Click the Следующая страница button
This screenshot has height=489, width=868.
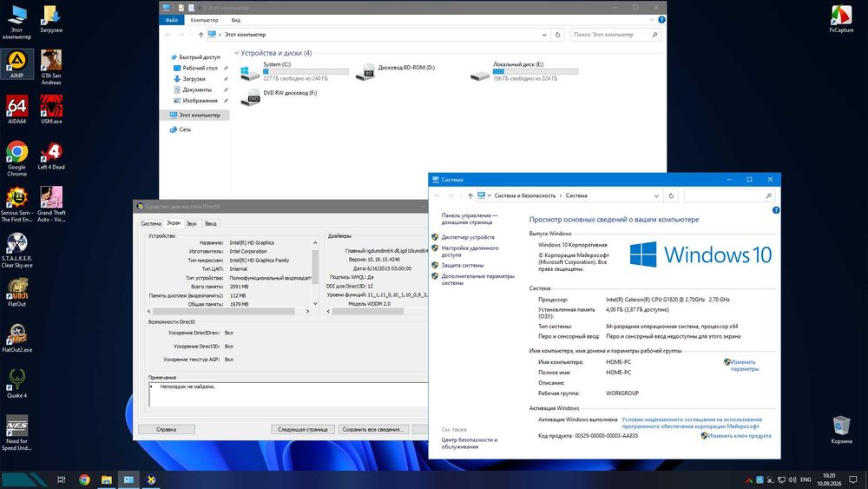(x=303, y=429)
